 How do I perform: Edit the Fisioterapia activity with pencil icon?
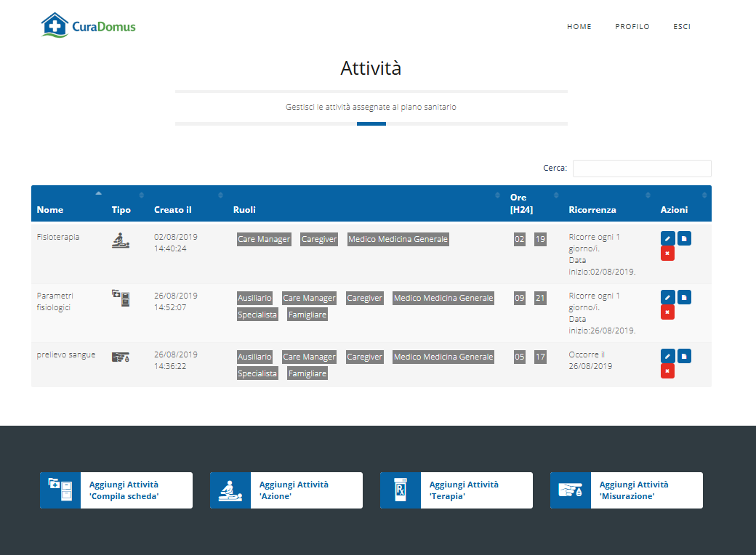pos(667,238)
